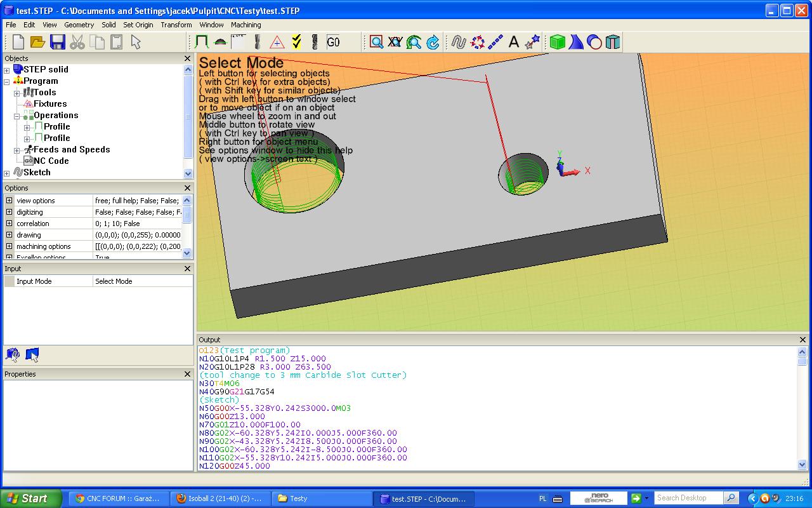Select the text tool letter A icon
The width and height of the screenshot is (812, 508).
[x=514, y=42]
